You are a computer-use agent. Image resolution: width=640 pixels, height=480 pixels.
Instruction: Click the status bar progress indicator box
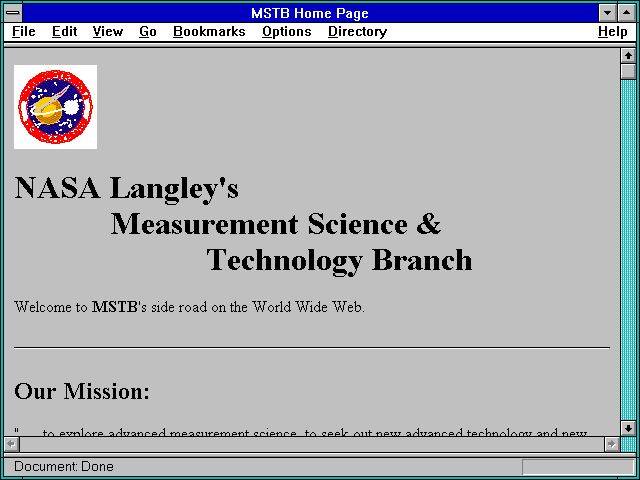[x=578, y=467]
